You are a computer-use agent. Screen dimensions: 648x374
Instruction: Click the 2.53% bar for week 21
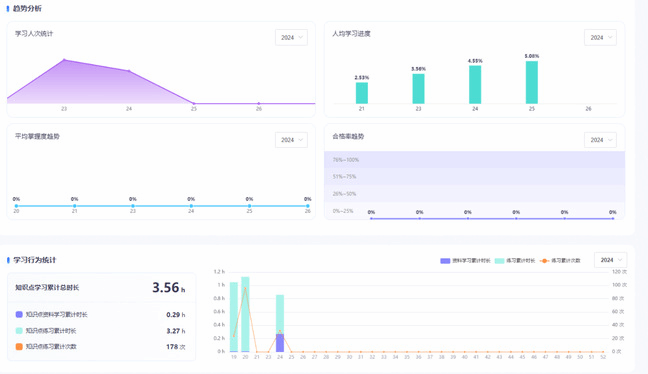point(362,93)
